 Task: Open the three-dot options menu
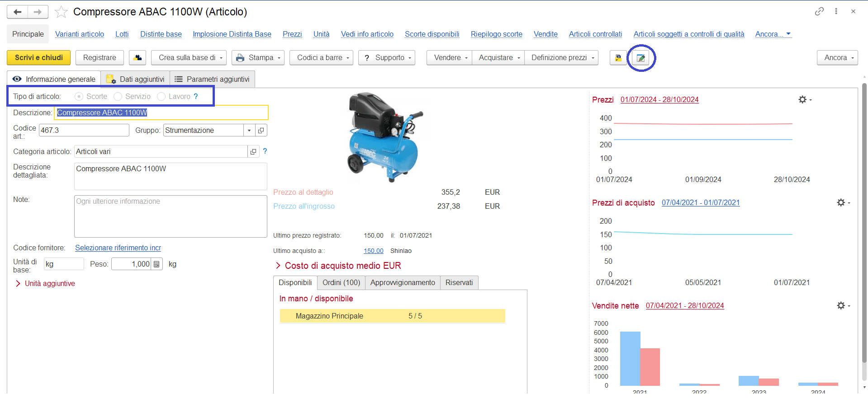836,11
